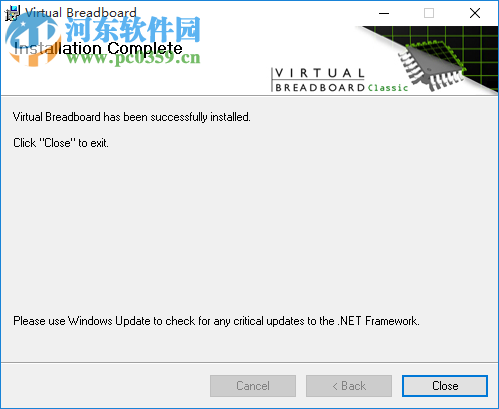The image size is (499, 409).
Task: Click the Windows Update .NET Framework notice
Action: (x=216, y=321)
